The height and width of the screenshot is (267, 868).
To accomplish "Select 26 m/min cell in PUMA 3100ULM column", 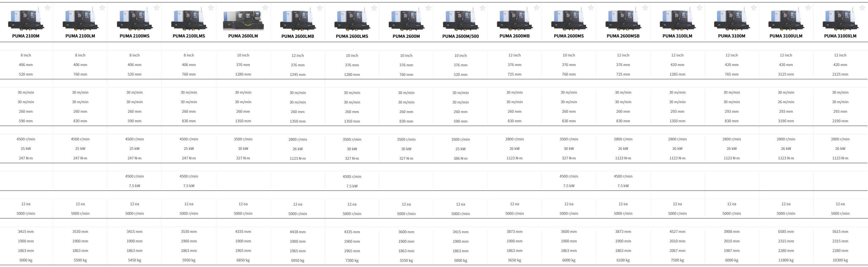I will point(786,102).
